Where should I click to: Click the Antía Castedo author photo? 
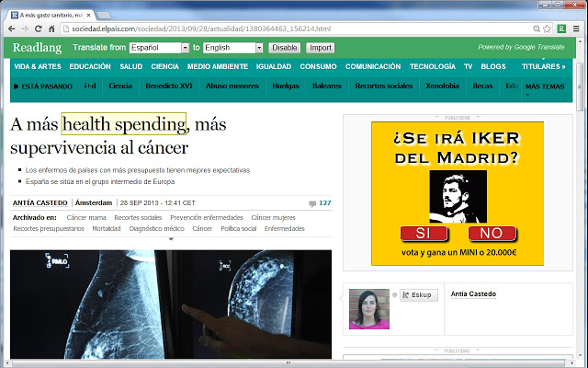369,309
